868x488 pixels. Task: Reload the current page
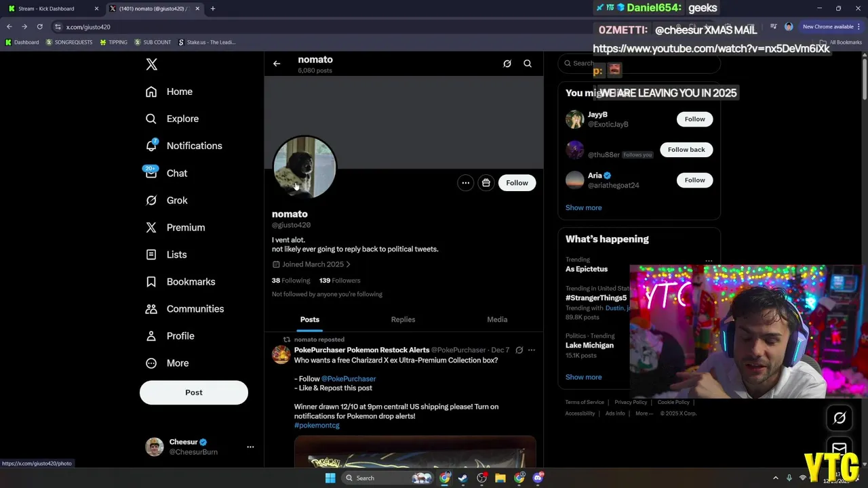point(39,26)
